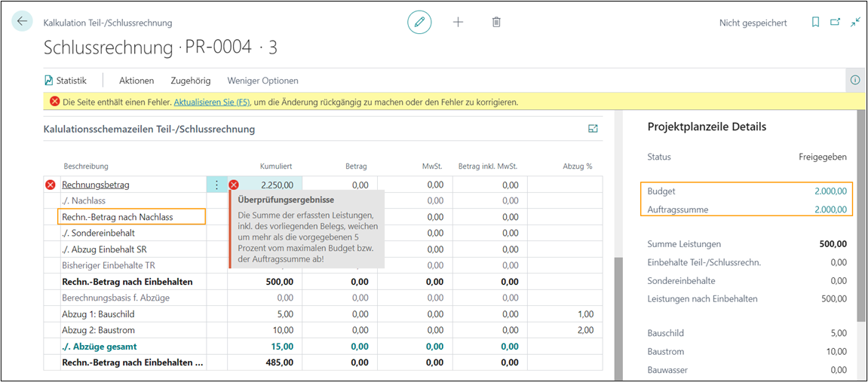Click Weniger Optionen
Screen dimensions: 868x382
click(262, 81)
